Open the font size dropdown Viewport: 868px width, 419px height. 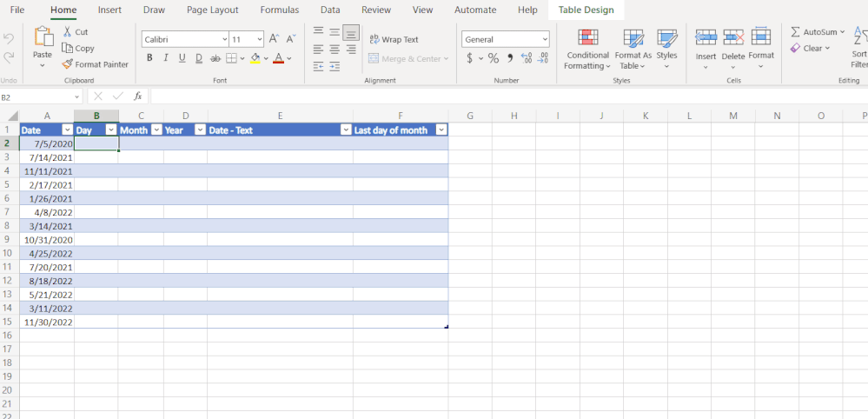tap(260, 39)
